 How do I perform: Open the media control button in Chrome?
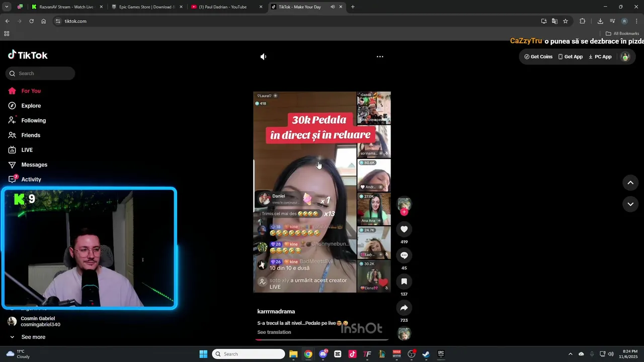(x=612, y=21)
